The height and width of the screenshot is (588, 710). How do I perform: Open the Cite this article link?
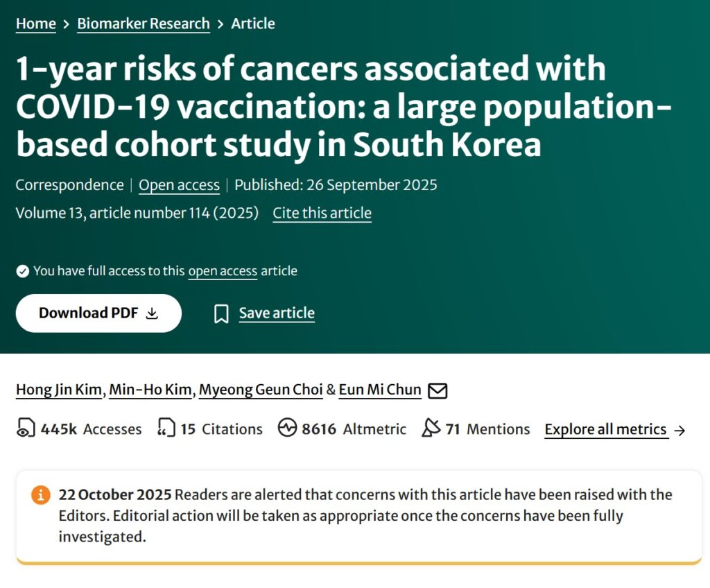[322, 213]
